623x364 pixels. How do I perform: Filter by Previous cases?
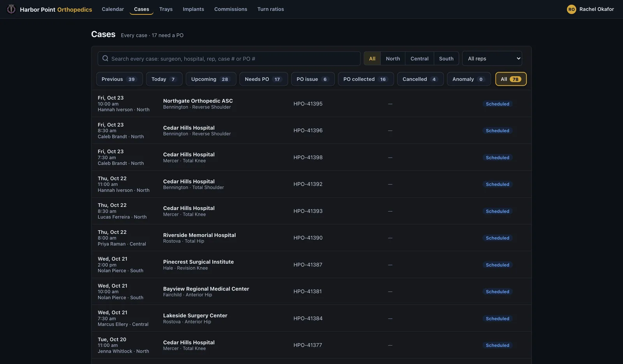[119, 79]
